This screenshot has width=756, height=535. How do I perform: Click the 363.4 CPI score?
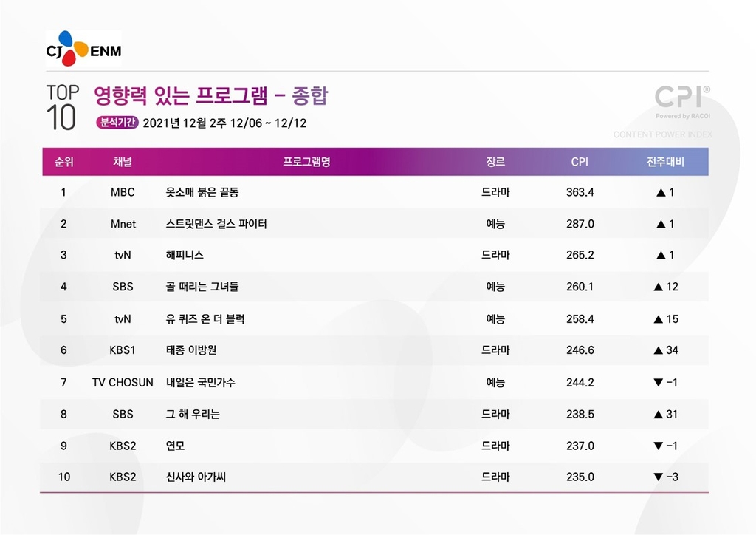[580, 192]
